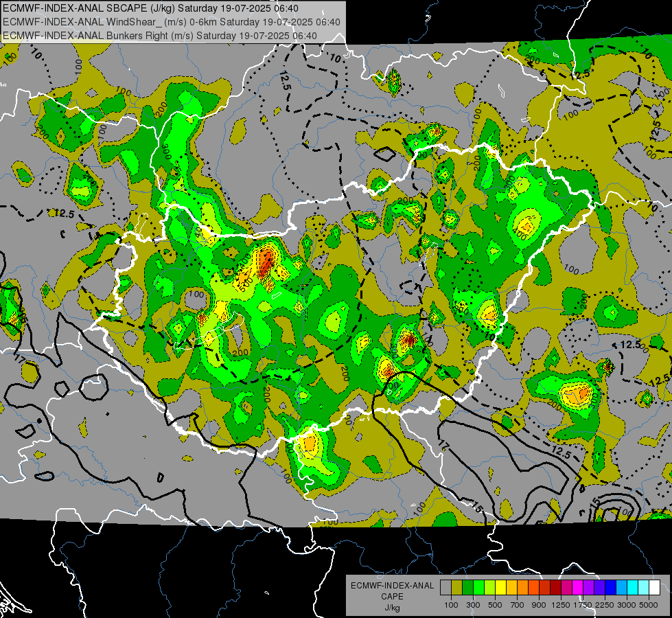Click the legend value 1250
The height and width of the screenshot is (618, 672).
[561, 605]
